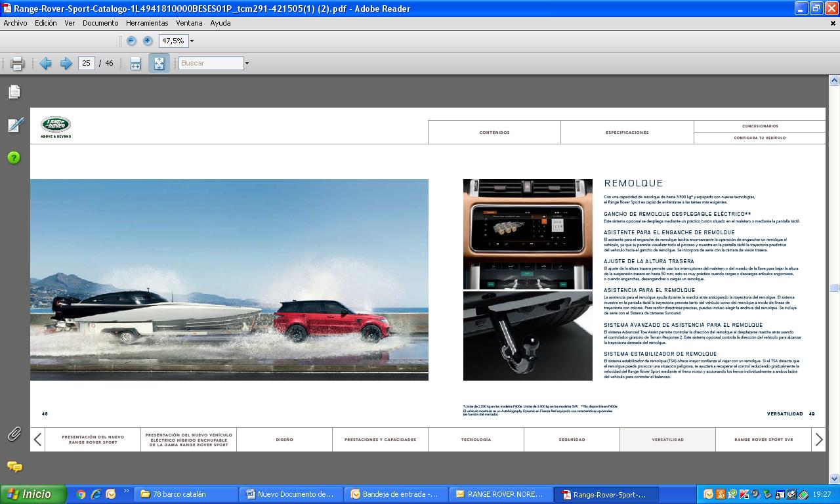Click the REMOLQUE heading text
The height and width of the screenshot is (504, 840).
click(x=633, y=183)
